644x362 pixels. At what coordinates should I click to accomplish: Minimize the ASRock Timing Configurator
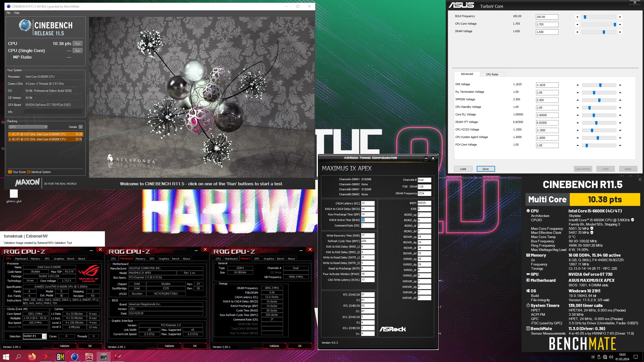click(x=426, y=158)
